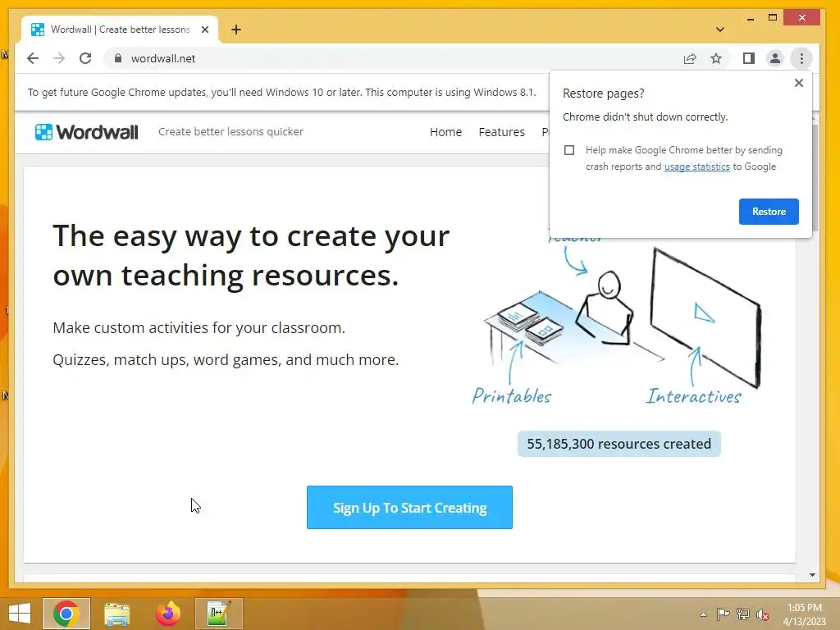This screenshot has width=840, height=630.
Task: Click the share page icon
Action: 690,58
